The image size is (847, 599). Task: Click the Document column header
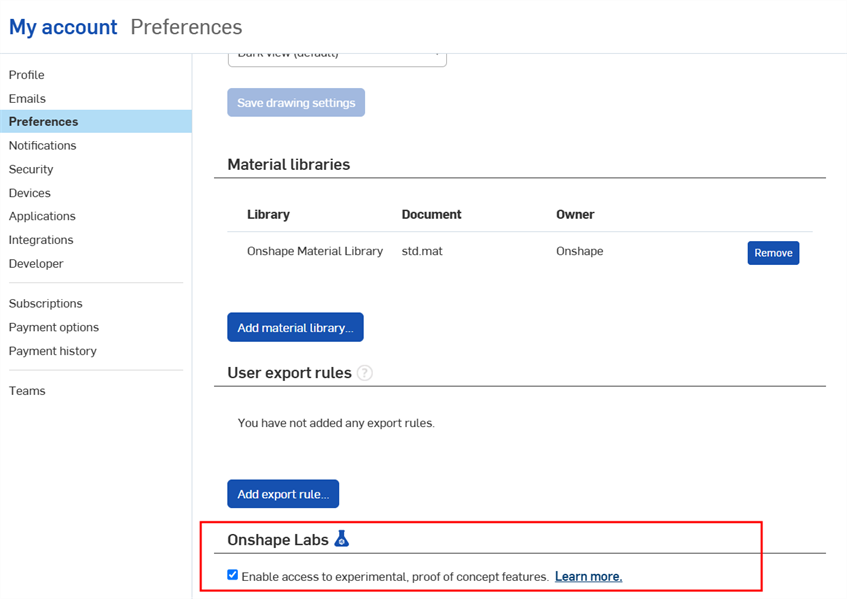431,214
